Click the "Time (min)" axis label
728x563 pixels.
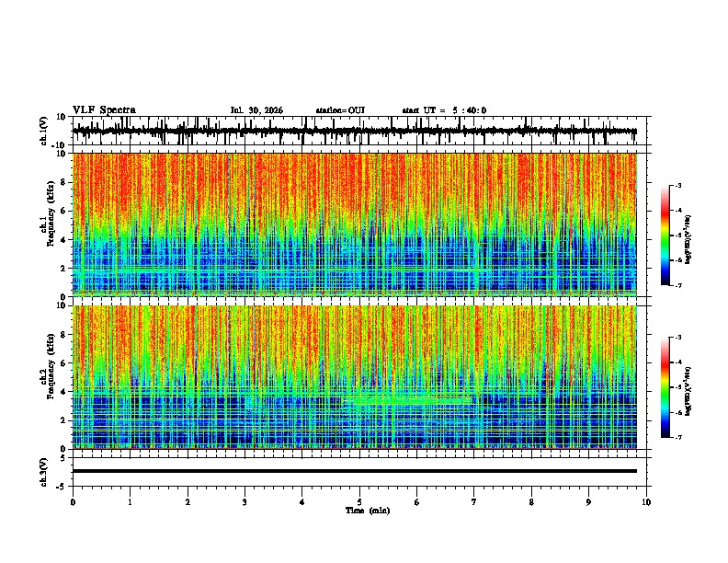click(x=368, y=511)
